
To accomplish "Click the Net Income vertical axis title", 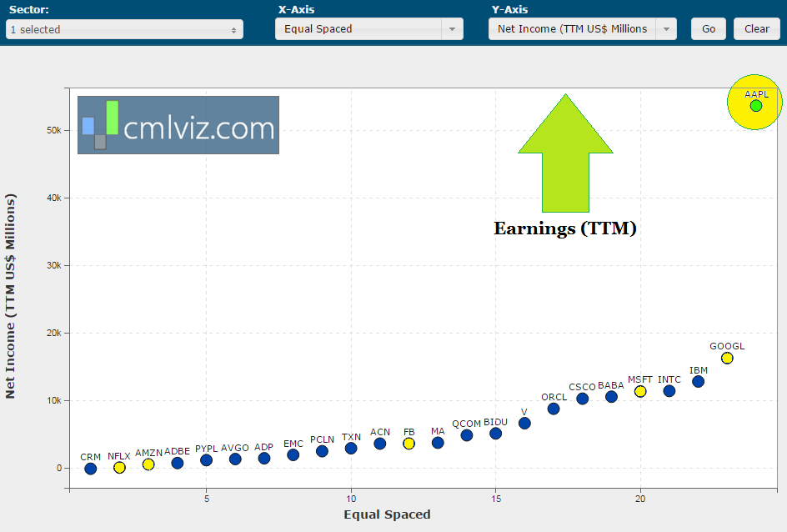I will coord(10,296).
